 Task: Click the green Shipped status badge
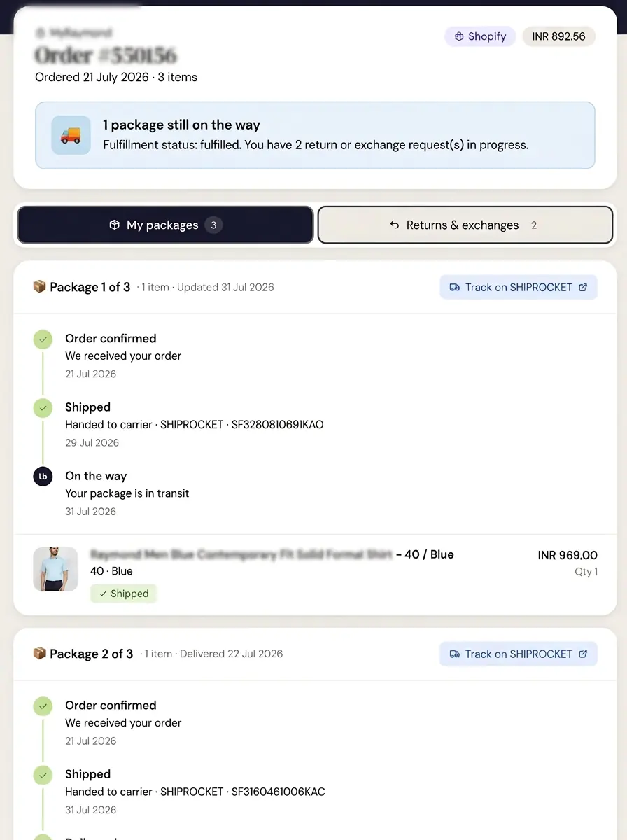(x=124, y=594)
